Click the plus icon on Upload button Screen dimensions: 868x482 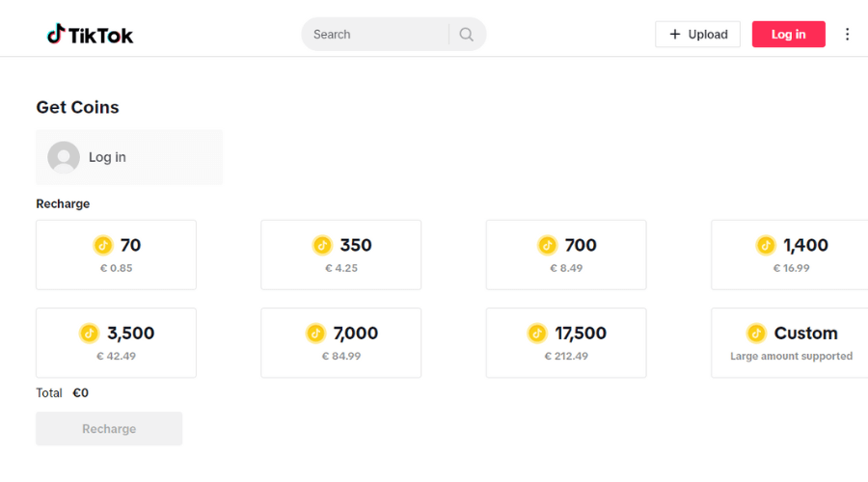pyautogui.click(x=675, y=35)
